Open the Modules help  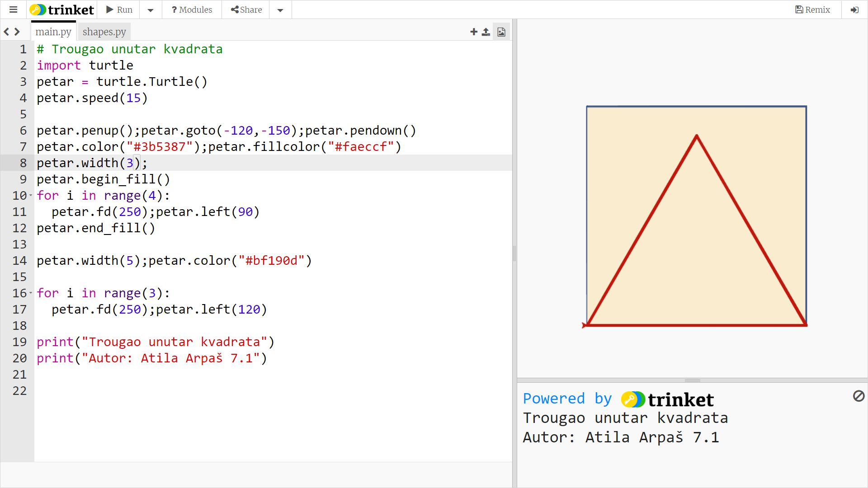tap(192, 9)
